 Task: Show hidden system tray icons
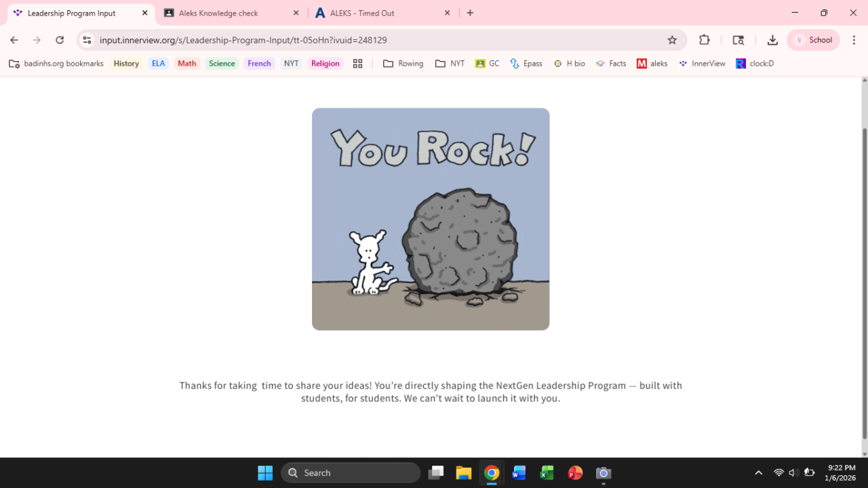pos(758,473)
